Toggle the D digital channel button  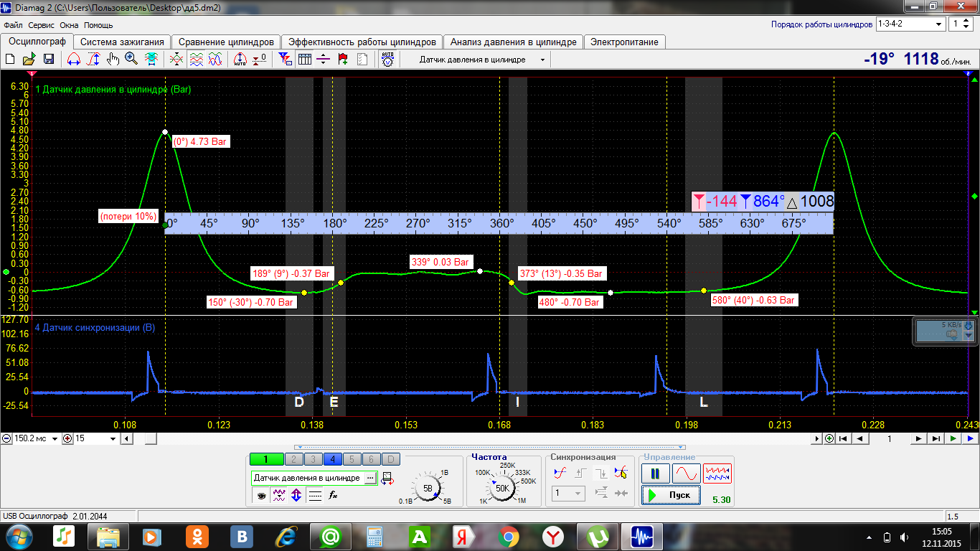pos(390,460)
